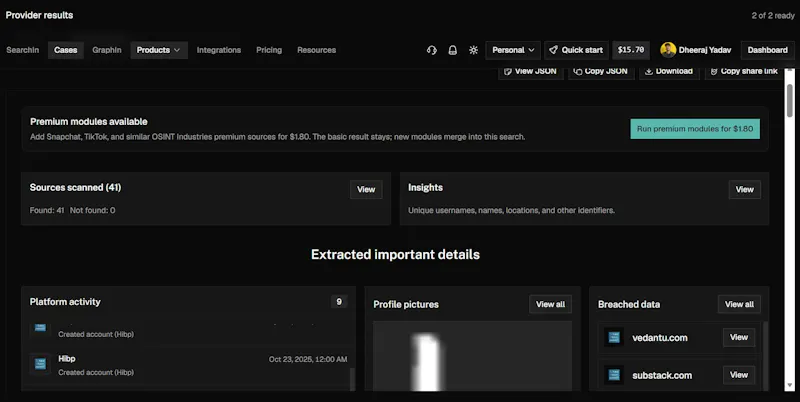Viewport: 800px width, 402px height.
Task: Click the Hibp entry title text
Action: point(67,359)
